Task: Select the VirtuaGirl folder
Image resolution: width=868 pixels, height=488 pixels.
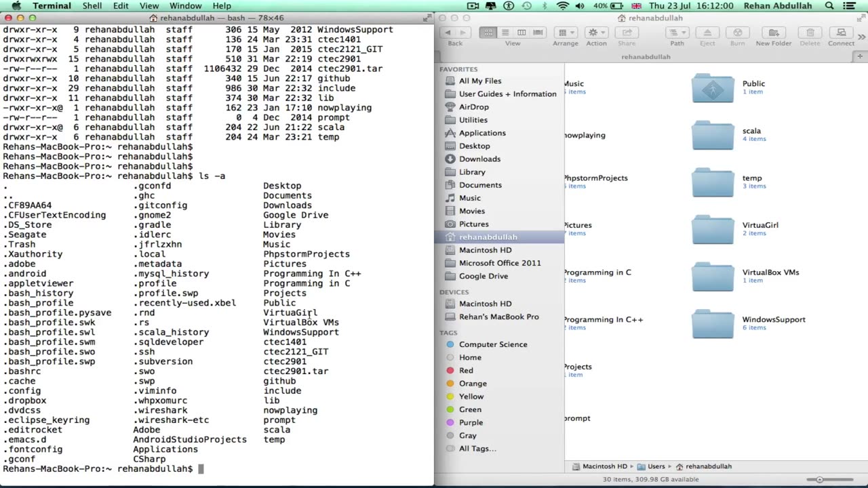Action: point(713,230)
